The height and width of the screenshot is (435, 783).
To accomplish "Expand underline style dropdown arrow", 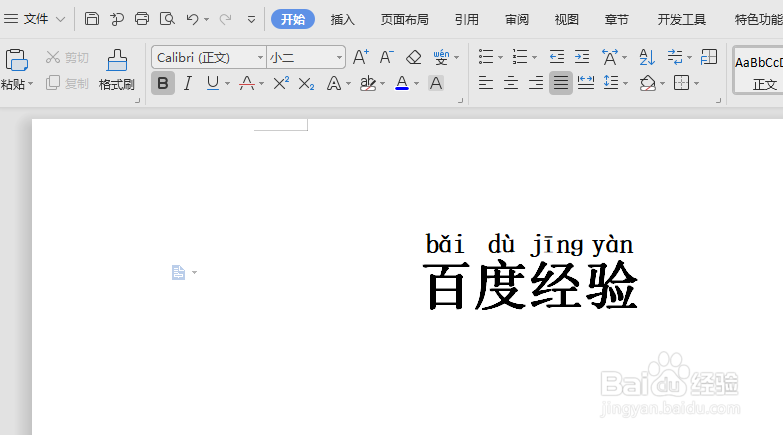I will pyautogui.click(x=227, y=83).
